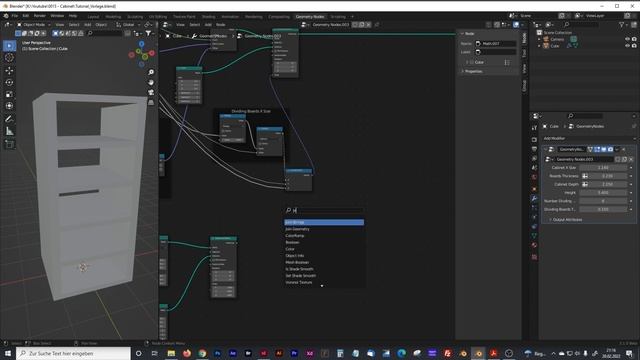Toggle render camera icon for Cube row
This screenshot has height=360, width=640.
[x=634, y=46]
